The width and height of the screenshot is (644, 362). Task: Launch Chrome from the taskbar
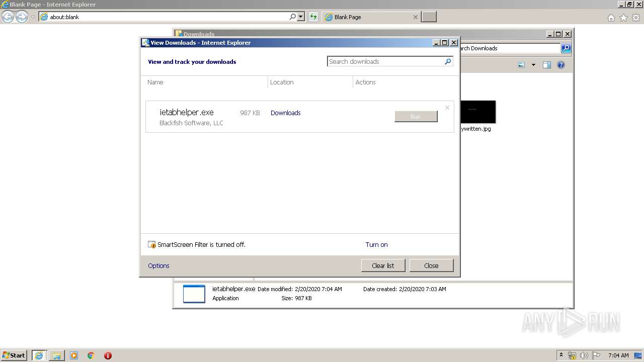point(91,355)
